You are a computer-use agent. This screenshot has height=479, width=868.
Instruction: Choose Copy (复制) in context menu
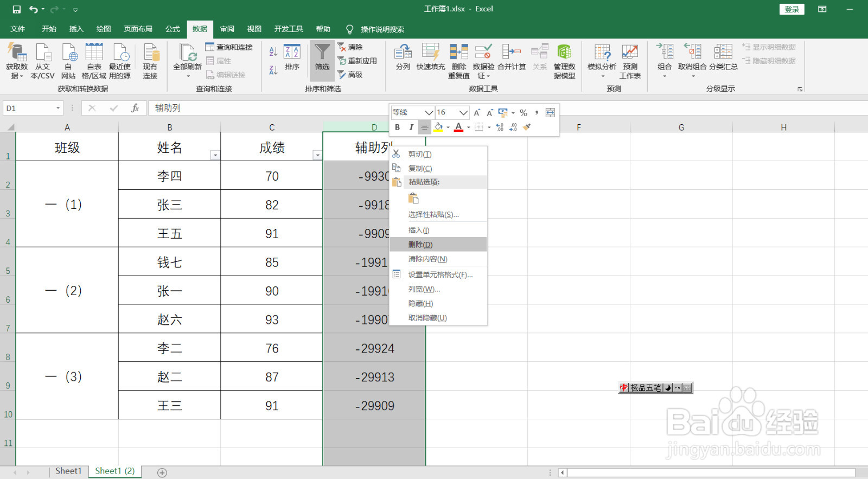(438, 168)
